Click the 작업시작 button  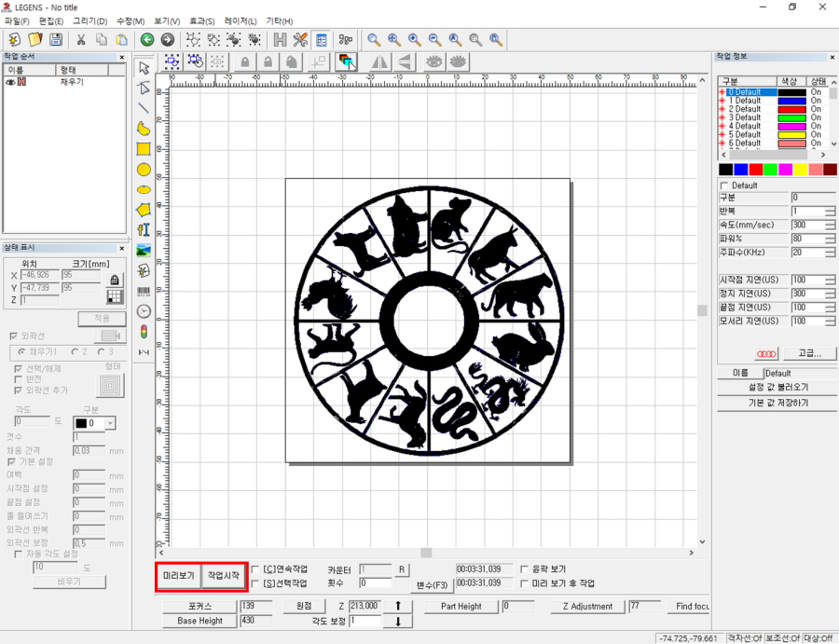(x=224, y=576)
